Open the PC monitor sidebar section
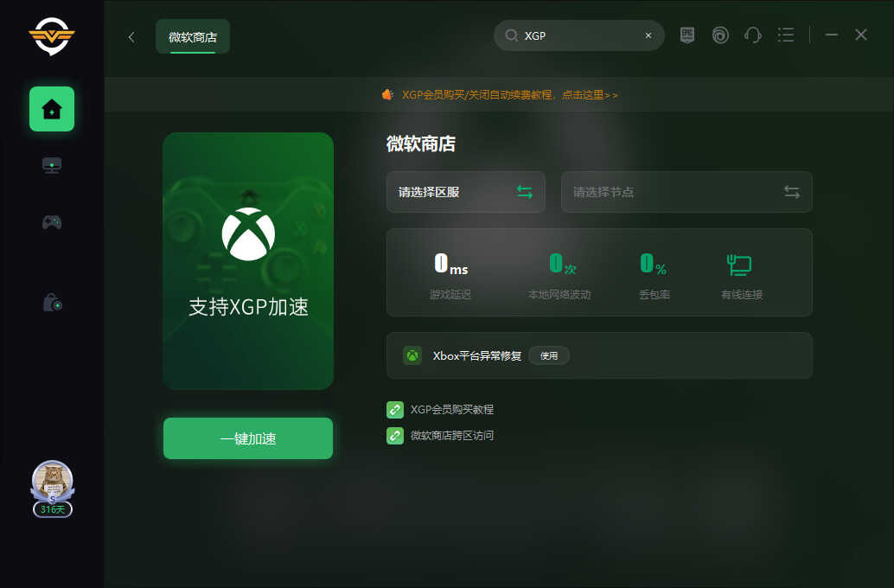Screen dimensions: 894x588 point(52,165)
